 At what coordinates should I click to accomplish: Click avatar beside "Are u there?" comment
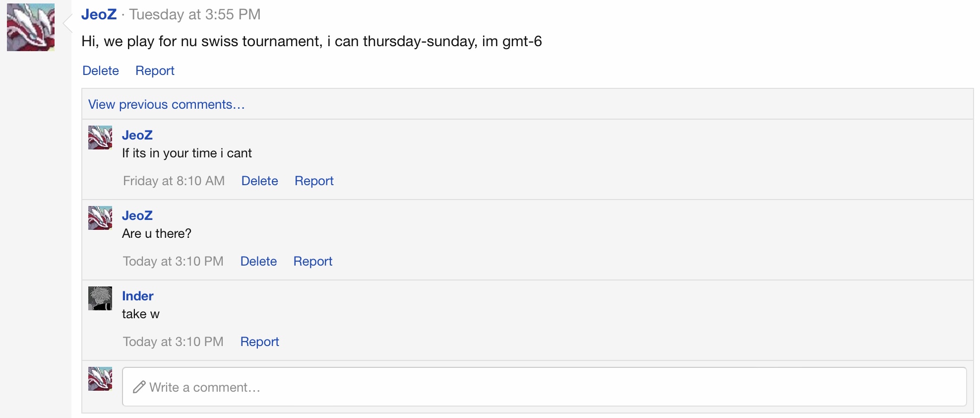tap(100, 218)
